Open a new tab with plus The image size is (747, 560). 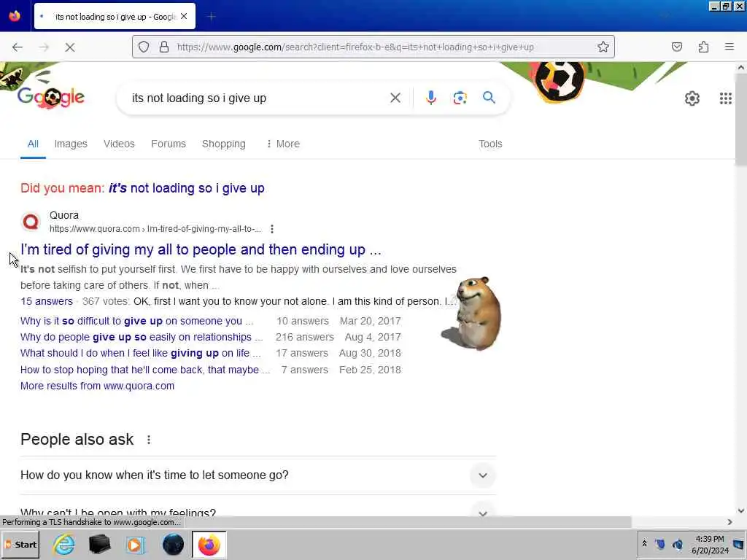(x=212, y=17)
